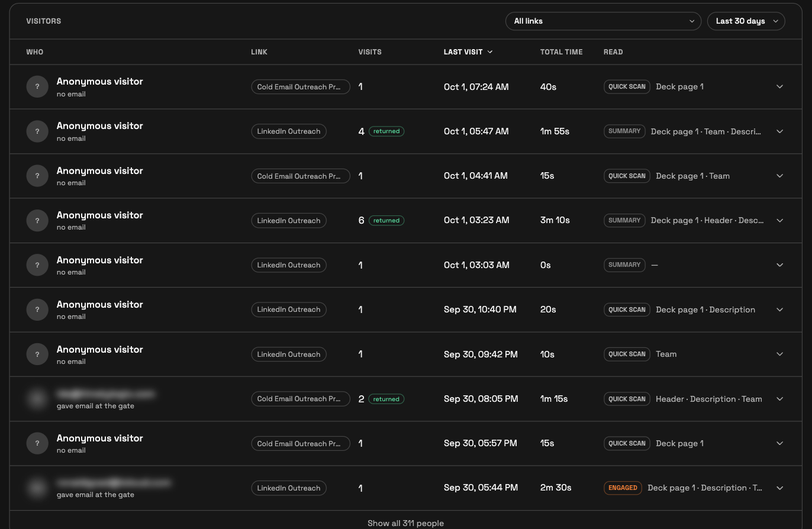Screen dimensions: 812x529
Task: Expand the Oct 1, 07:24 AM visitor row
Action: 779,86
